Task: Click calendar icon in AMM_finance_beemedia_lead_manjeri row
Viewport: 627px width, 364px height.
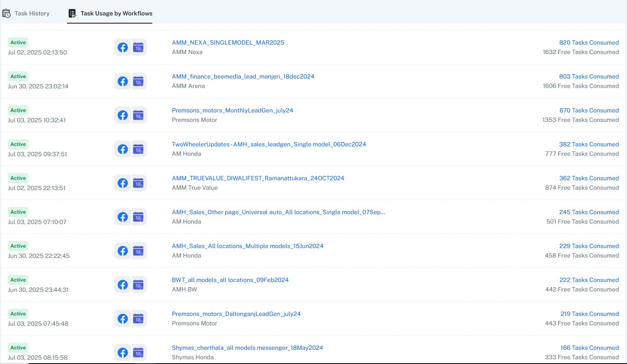Action: 138,81
